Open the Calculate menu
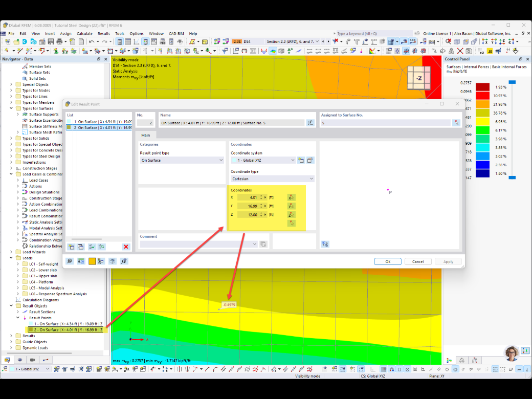Screen dimensions: 532x399 pyautogui.click(x=84, y=34)
